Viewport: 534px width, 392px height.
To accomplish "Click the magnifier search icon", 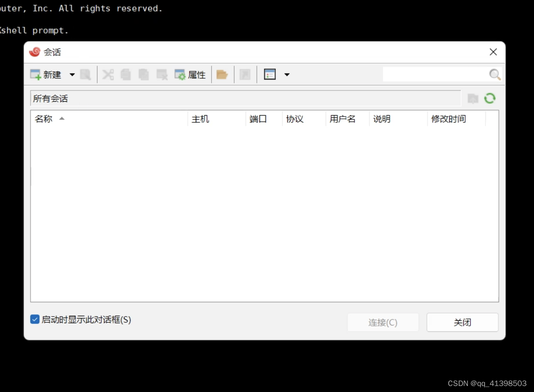I will 495,74.
